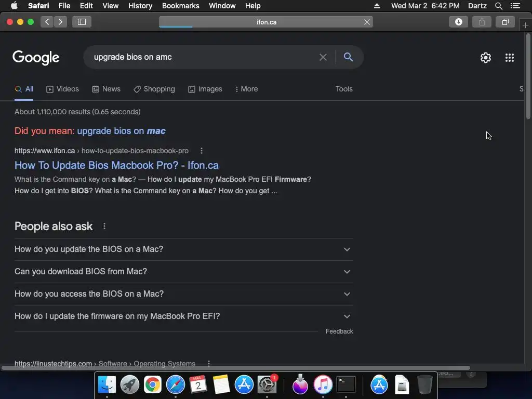The width and height of the screenshot is (532, 399).
Task: Open a new tab with plus button
Action: (525, 25)
